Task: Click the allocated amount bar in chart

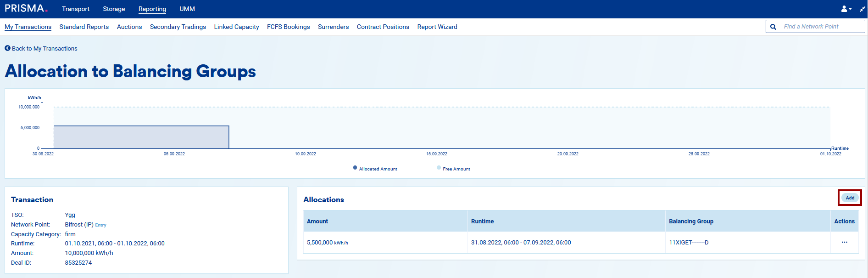Action: [141, 137]
